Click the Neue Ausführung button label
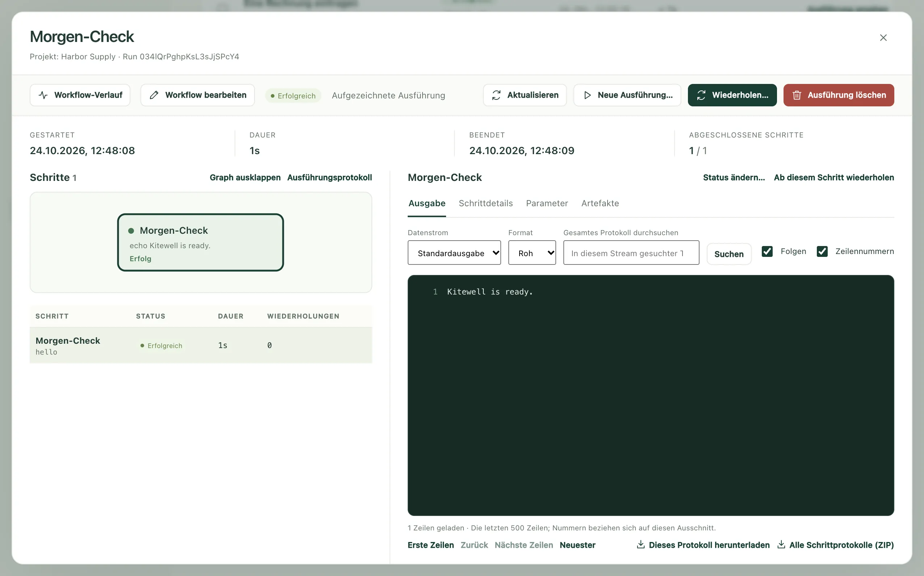Image resolution: width=924 pixels, height=576 pixels. point(635,95)
